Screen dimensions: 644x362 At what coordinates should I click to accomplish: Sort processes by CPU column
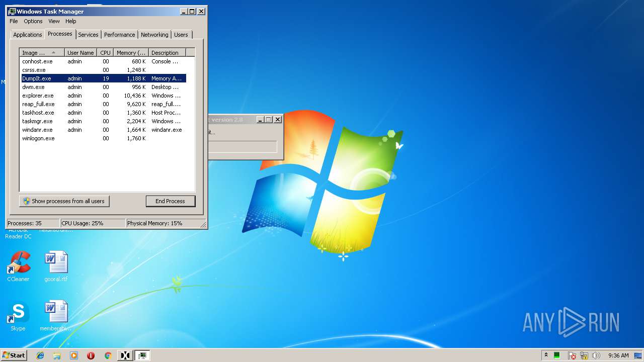pyautogui.click(x=105, y=52)
